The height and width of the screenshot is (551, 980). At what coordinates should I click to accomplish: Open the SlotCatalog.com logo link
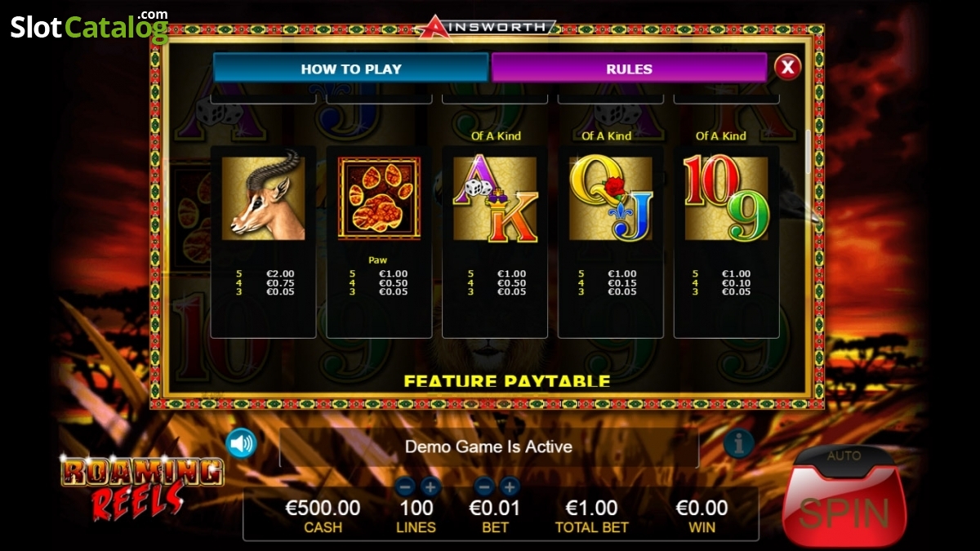(x=89, y=27)
